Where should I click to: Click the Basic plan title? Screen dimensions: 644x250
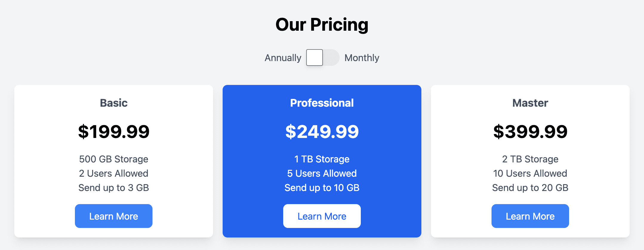click(x=114, y=103)
